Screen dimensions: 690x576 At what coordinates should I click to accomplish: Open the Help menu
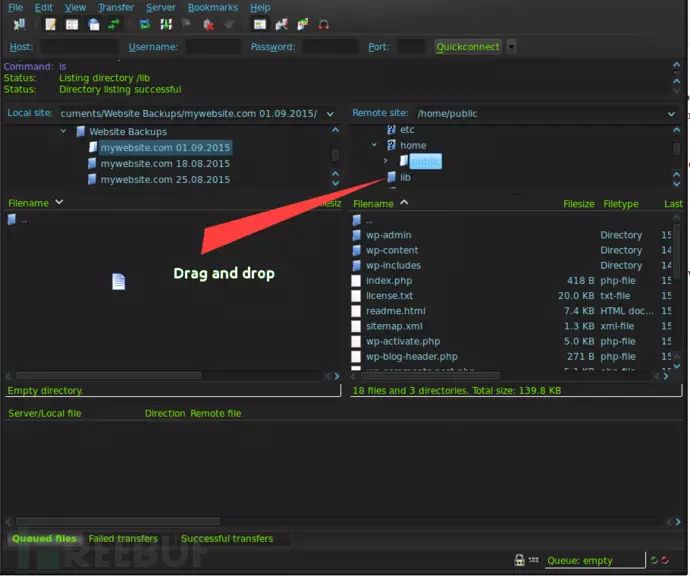click(260, 7)
